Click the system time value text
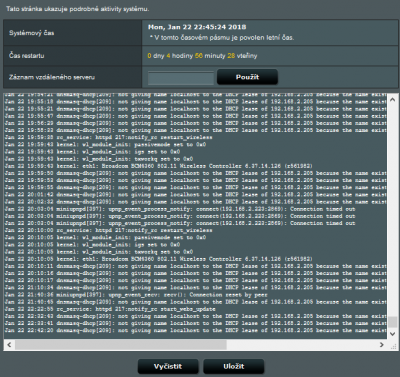The image size is (400, 377). pyautogui.click(x=197, y=27)
